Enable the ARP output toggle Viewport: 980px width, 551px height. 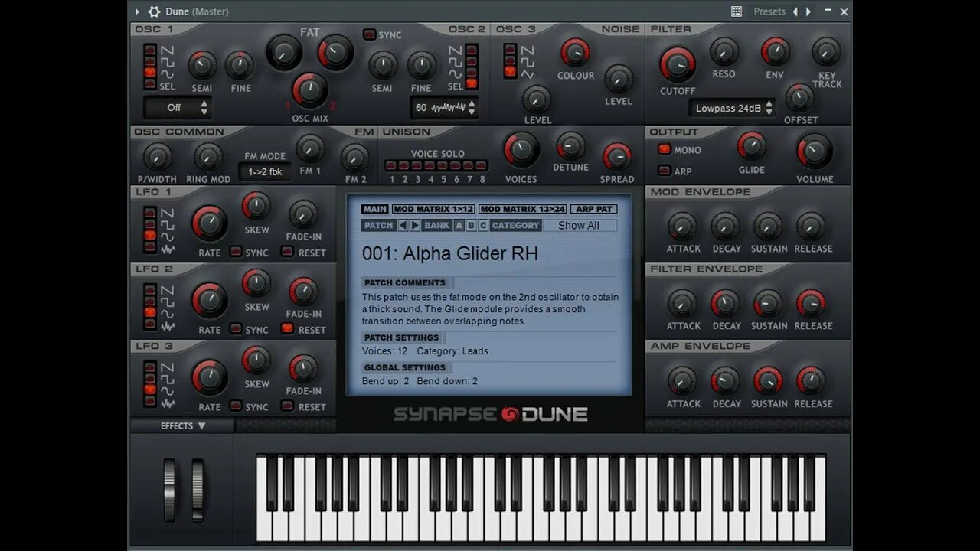[x=664, y=171]
